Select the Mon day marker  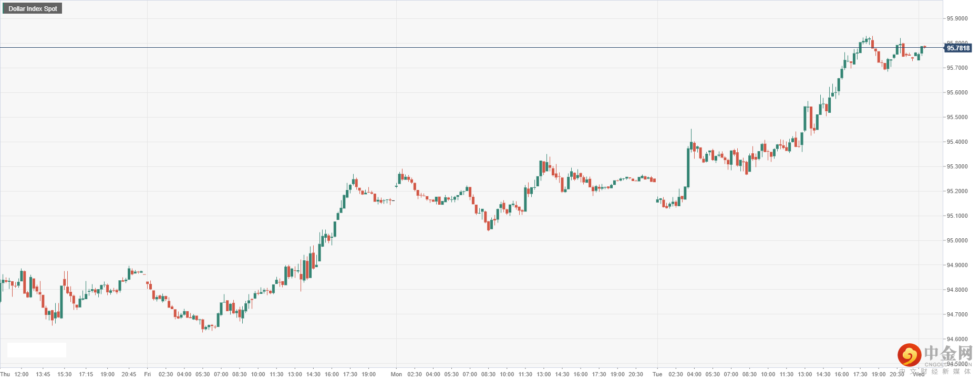tap(396, 374)
